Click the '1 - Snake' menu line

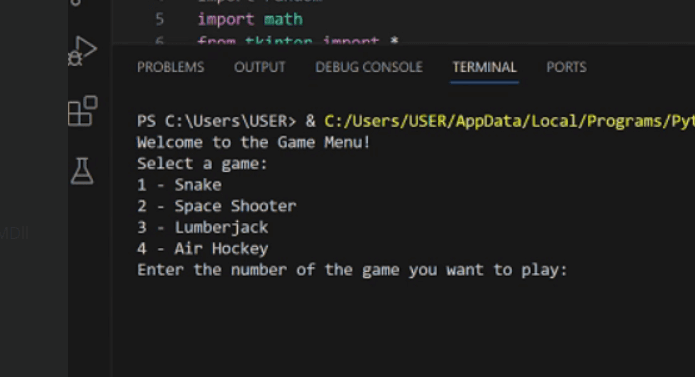179,185
